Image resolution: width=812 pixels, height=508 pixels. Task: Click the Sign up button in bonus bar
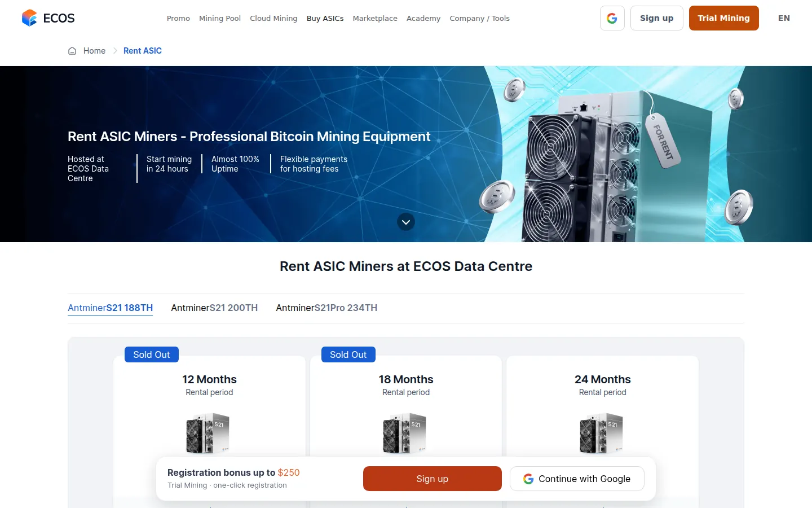[433, 479]
